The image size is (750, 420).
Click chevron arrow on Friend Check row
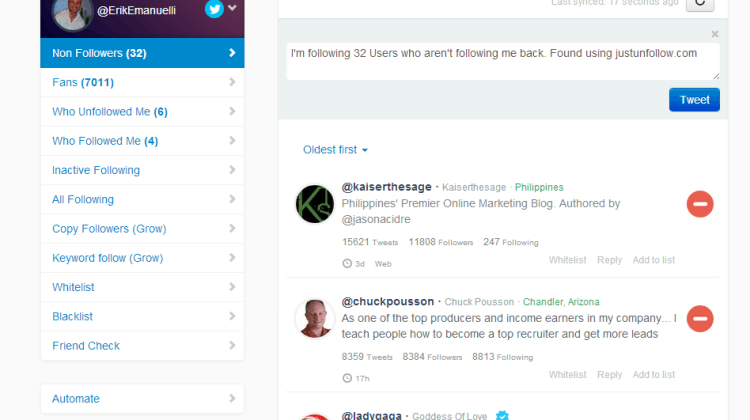point(232,345)
